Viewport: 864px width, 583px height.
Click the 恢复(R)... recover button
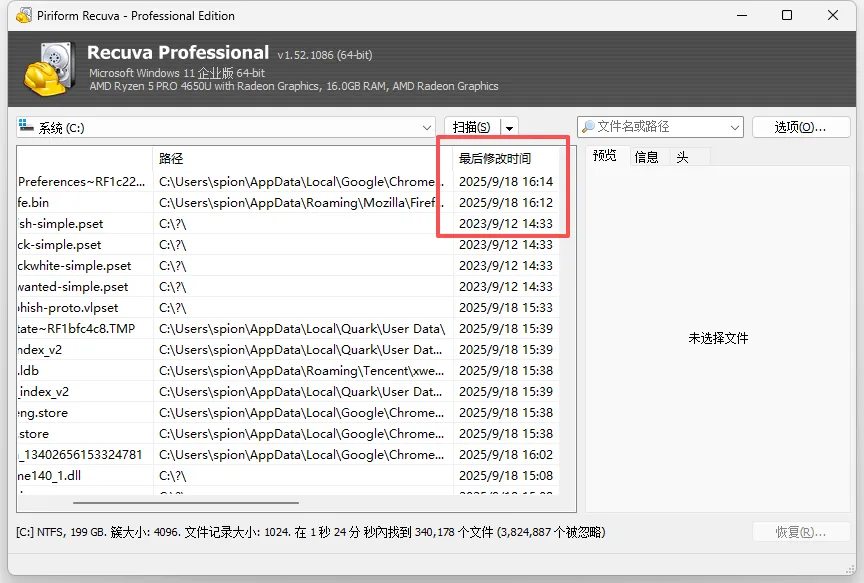point(801,532)
